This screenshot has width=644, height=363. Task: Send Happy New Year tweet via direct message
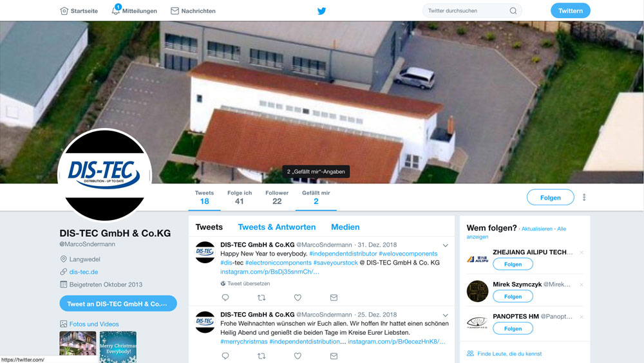click(334, 297)
